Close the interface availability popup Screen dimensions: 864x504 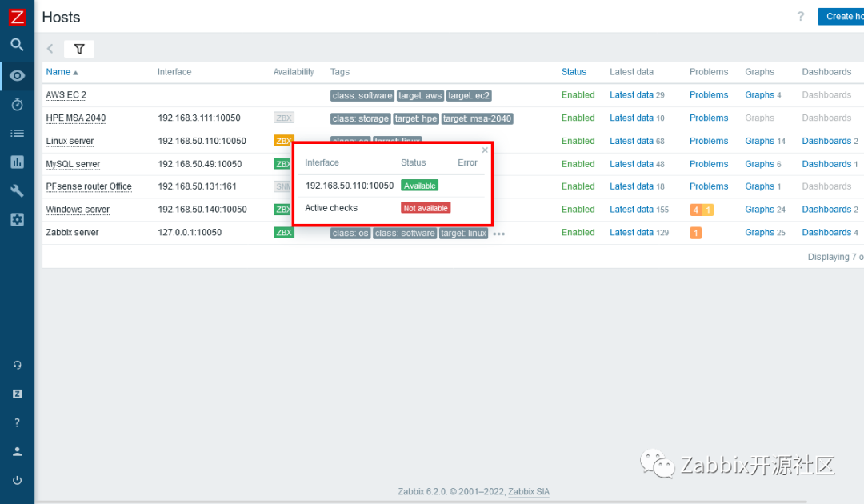pyautogui.click(x=485, y=150)
